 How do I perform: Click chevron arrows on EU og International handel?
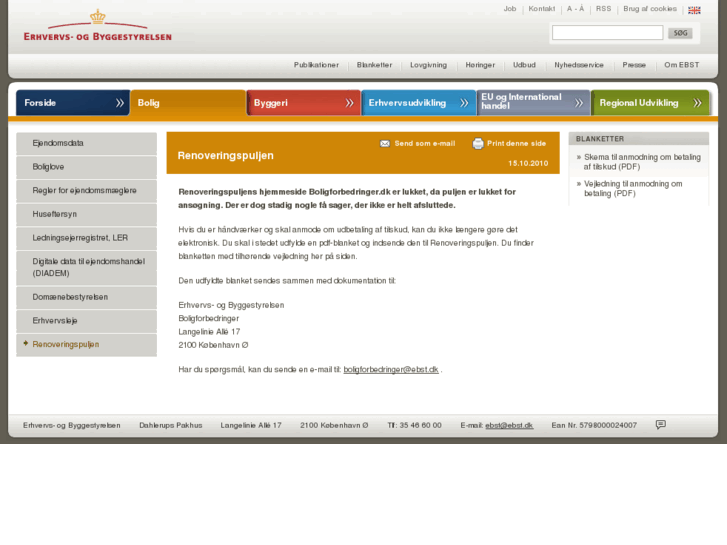click(x=579, y=103)
